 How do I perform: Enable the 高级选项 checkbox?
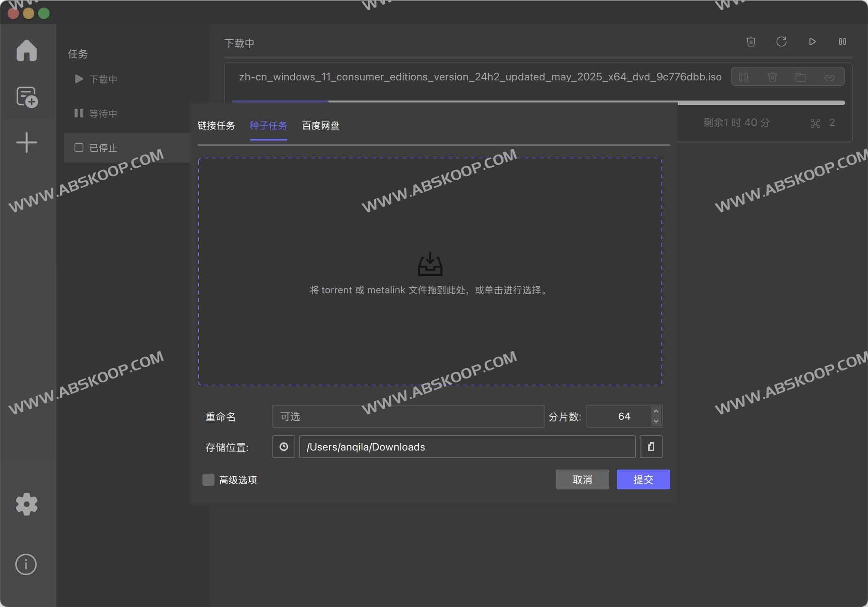(208, 480)
